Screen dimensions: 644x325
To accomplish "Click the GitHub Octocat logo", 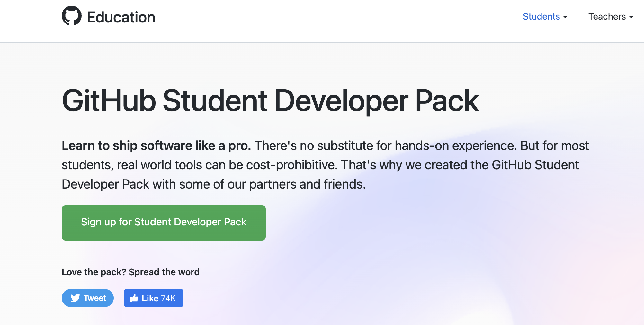I will 72,15.
